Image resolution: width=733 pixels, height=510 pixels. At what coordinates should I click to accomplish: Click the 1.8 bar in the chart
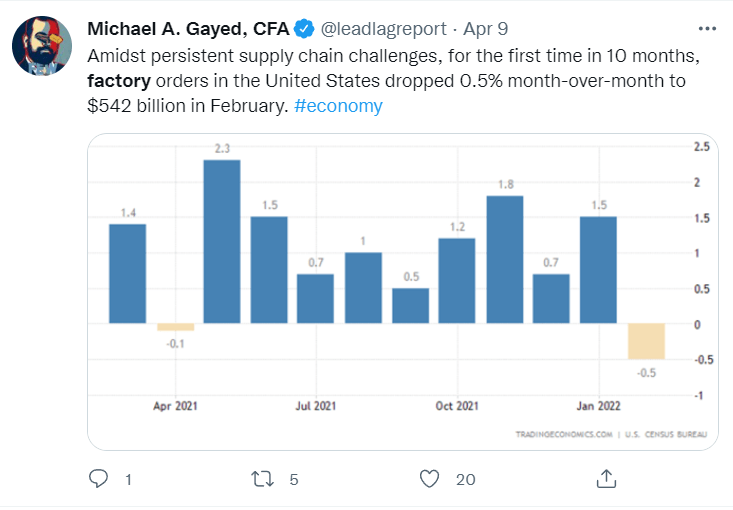coord(505,259)
